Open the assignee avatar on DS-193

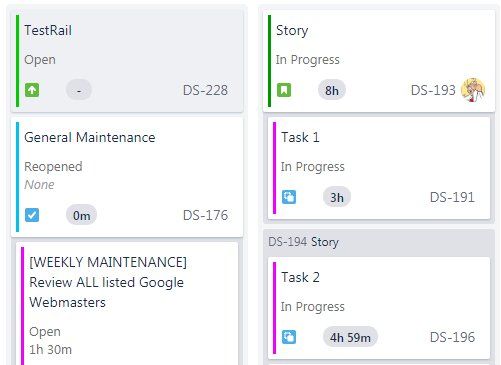coord(473,90)
